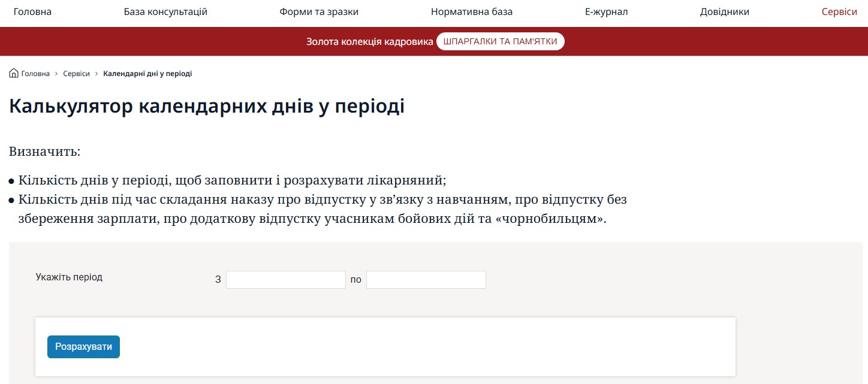Click the home icon in the breadcrumb
The height and width of the screenshot is (384, 868).
(13, 74)
